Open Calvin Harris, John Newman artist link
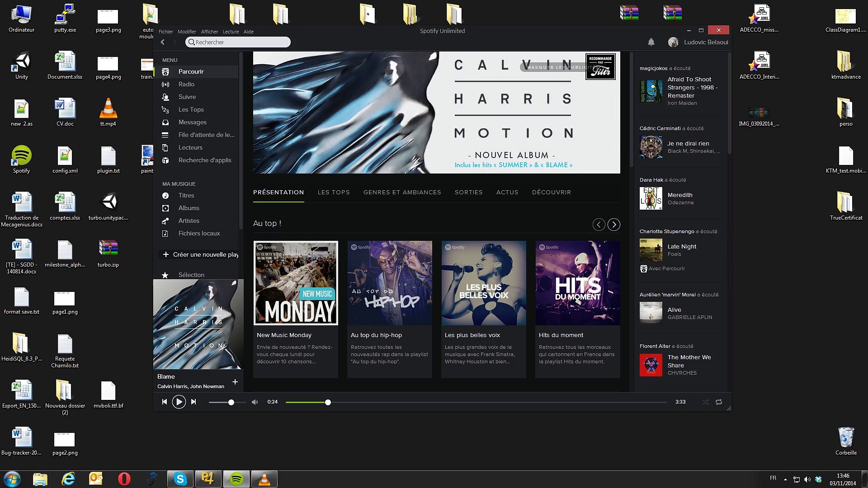 (190, 386)
